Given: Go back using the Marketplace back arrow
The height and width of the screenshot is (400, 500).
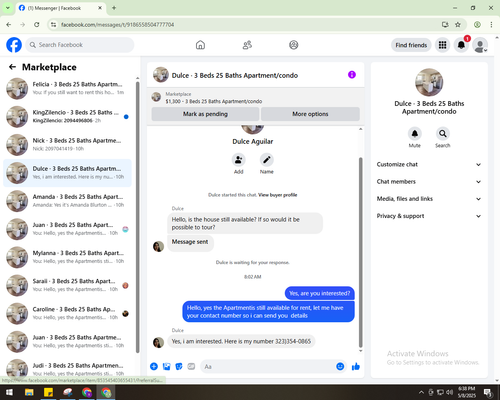Looking at the screenshot, I should point(12,67).
